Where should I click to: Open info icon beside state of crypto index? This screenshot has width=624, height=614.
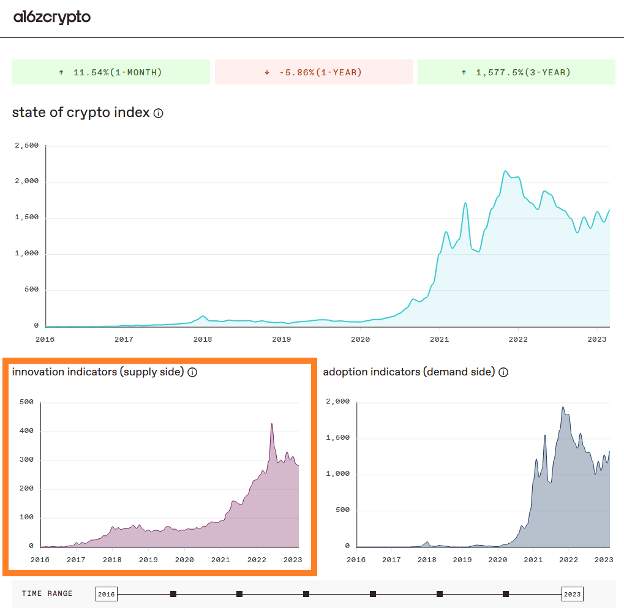pyautogui.click(x=158, y=113)
